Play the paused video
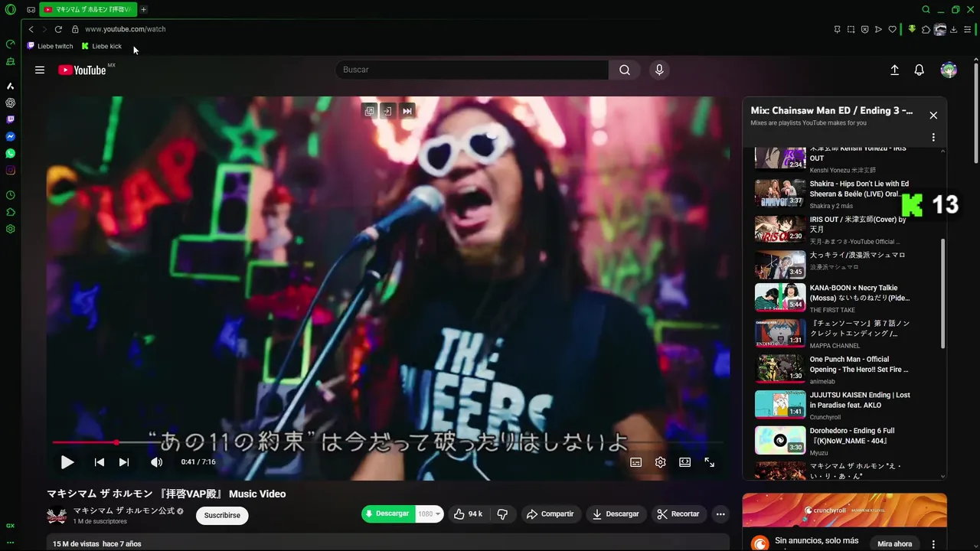The height and width of the screenshot is (551, 980). click(x=67, y=462)
